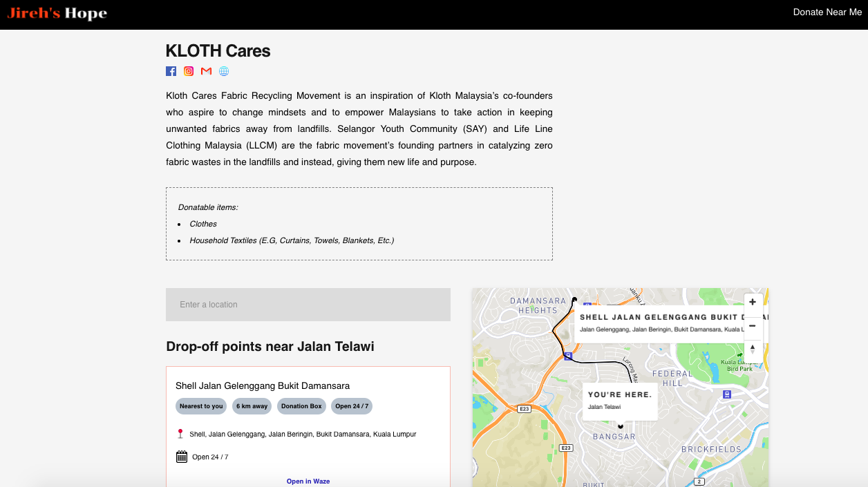Click the Jireh's Hope logo
The height and width of the screenshot is (487, 868).
[x=57, y=13]
